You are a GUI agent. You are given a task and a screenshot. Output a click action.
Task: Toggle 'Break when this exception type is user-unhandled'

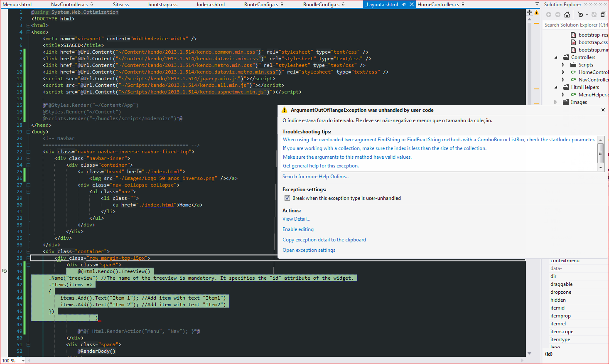click(287, 198)
